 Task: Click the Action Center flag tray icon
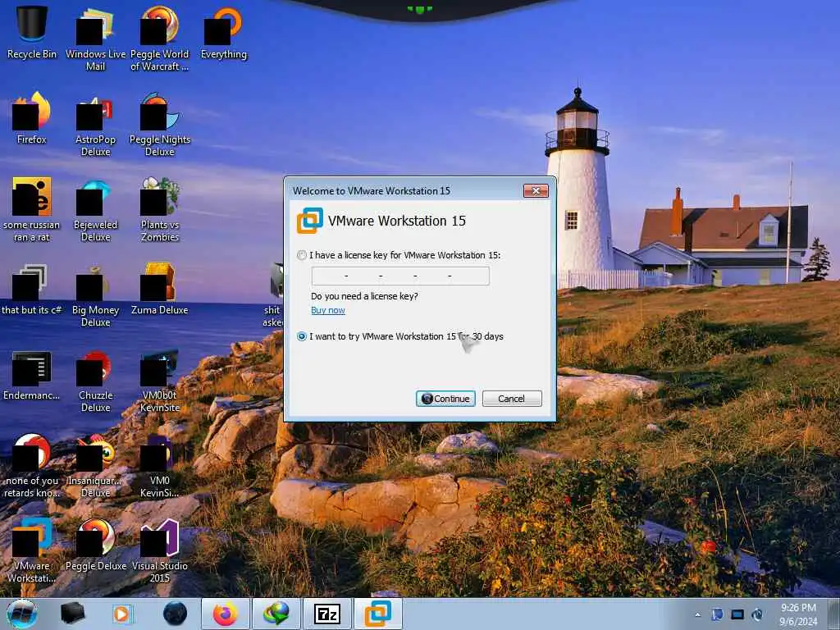[717, 614]
